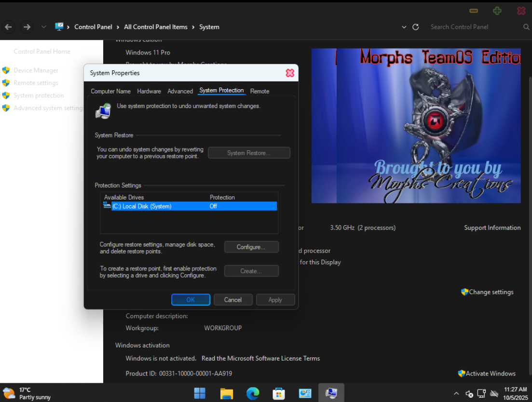Launch File Explorer from the taskbar
The height and width of the screenshot is (402, 532).
[226, 393]
